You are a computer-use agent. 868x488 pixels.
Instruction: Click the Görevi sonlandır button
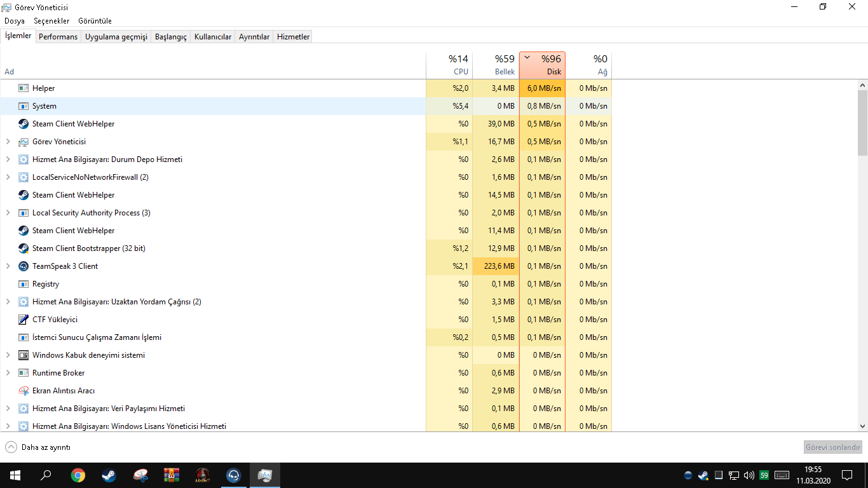[833, 447]
